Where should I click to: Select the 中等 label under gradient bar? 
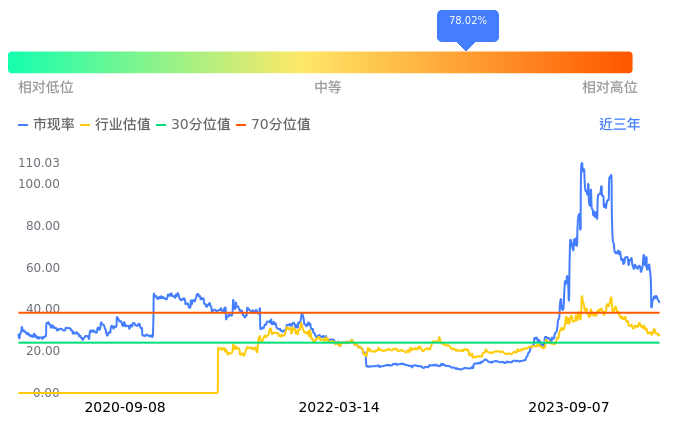(x=328, y=88)
